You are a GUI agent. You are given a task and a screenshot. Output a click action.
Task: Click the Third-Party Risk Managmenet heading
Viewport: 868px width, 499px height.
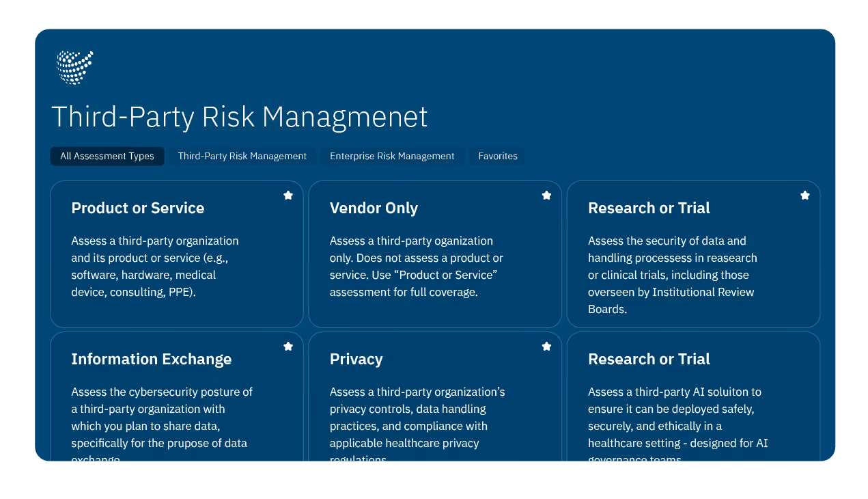240,117
